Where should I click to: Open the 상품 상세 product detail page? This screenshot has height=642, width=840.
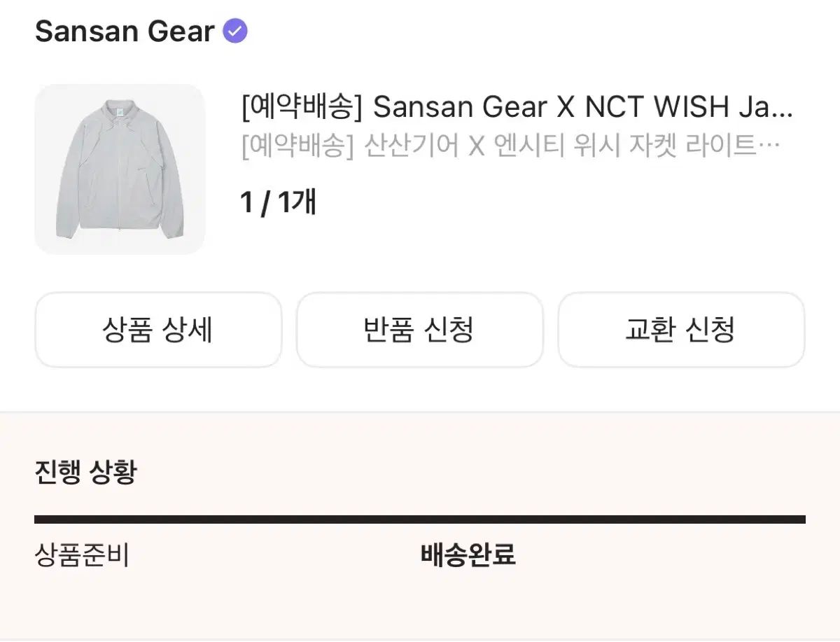(157, 330)
